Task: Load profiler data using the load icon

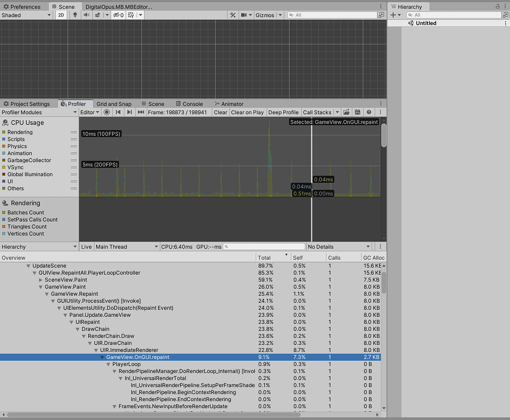Action: [346, 112]
